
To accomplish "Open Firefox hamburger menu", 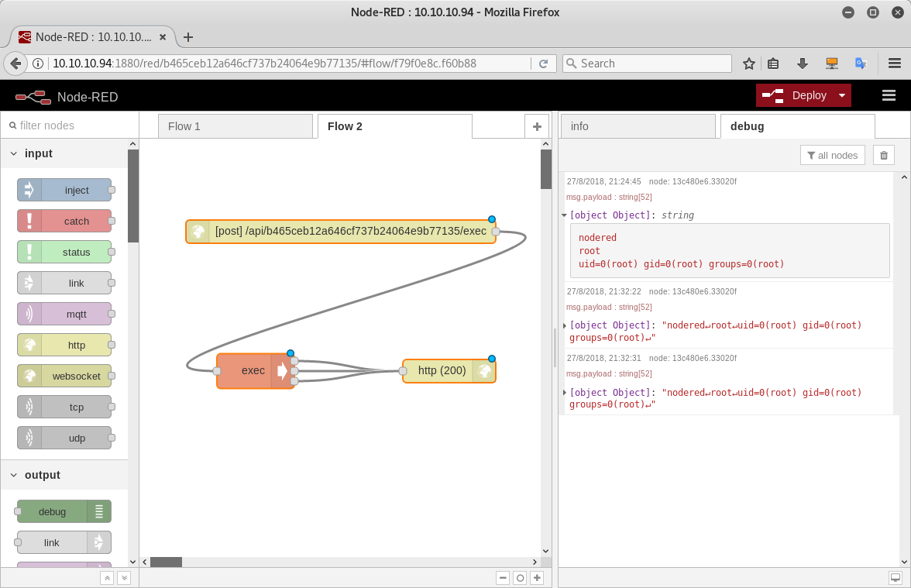I will click(895, 64).
